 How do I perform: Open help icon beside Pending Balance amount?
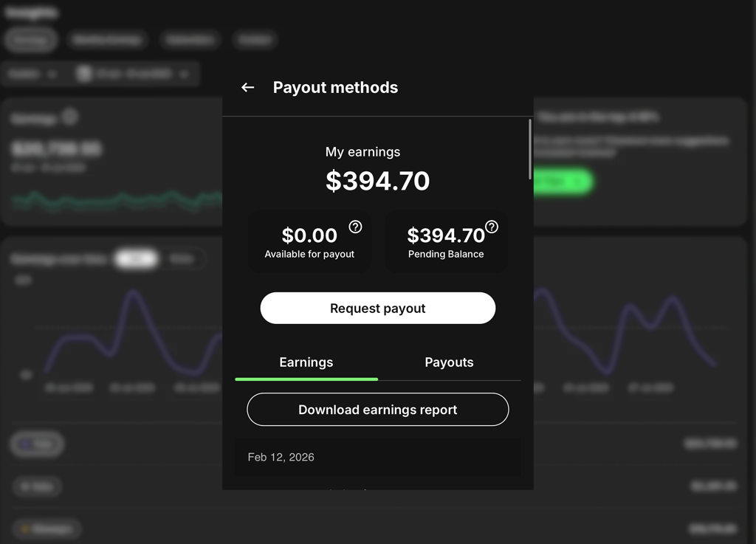point(492,227)
